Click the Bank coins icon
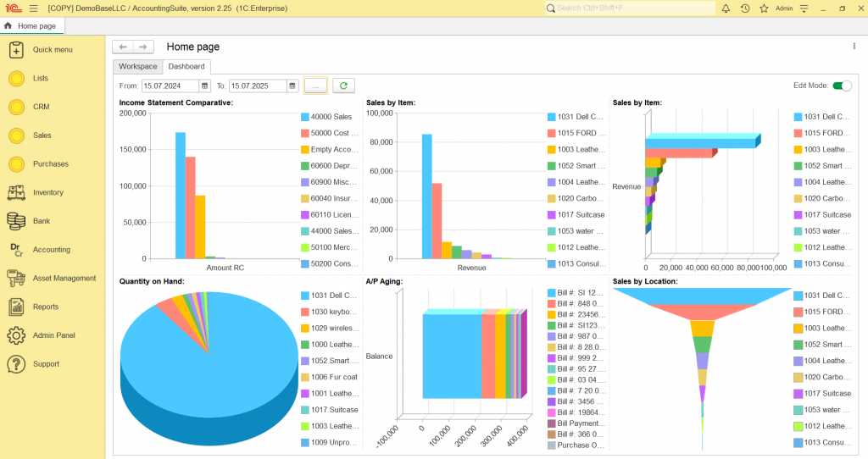Image resolution: width=868 pixels, height=459 pixels. point(16,221)
